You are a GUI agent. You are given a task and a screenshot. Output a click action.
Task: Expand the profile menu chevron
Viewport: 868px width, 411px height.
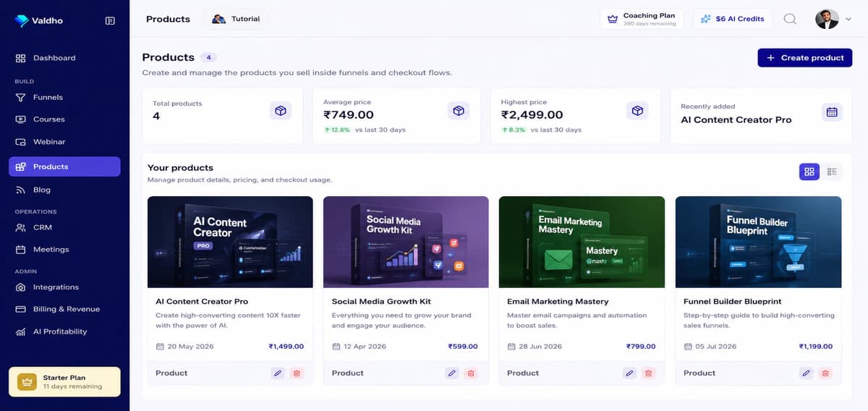(x=848, y=20)
